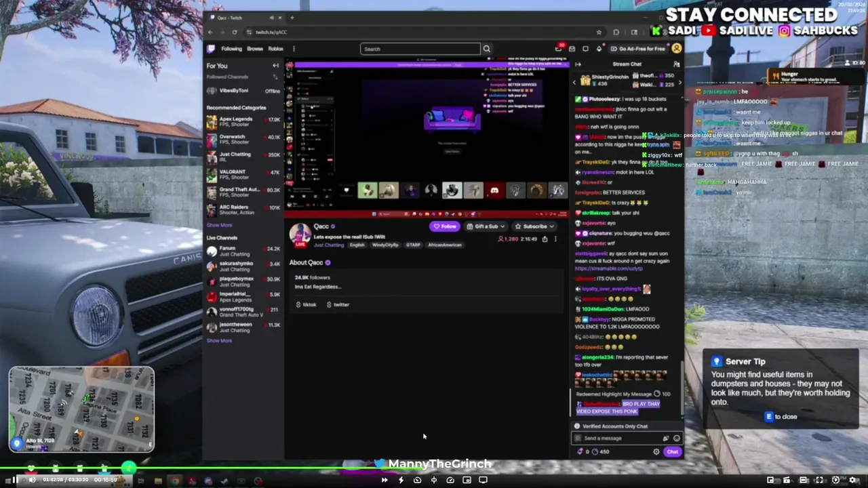Click the fast-forward playback button

384,480
